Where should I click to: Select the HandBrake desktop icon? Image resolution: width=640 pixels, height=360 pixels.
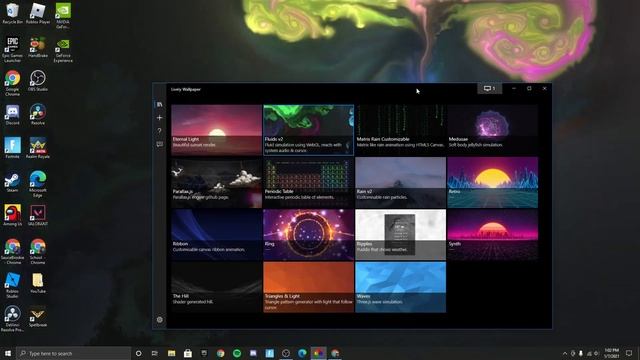(x=38, y=47)
